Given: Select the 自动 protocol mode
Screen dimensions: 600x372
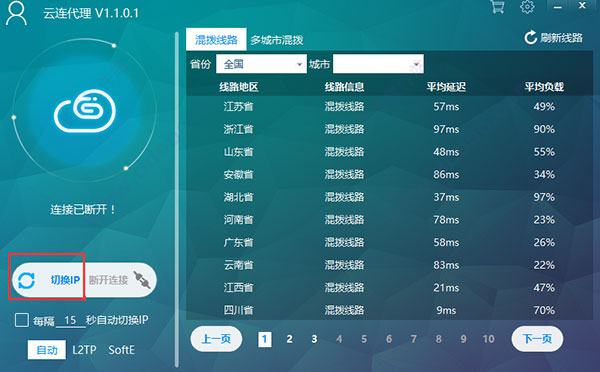Looking at the screenshot, I should (47, 350).
